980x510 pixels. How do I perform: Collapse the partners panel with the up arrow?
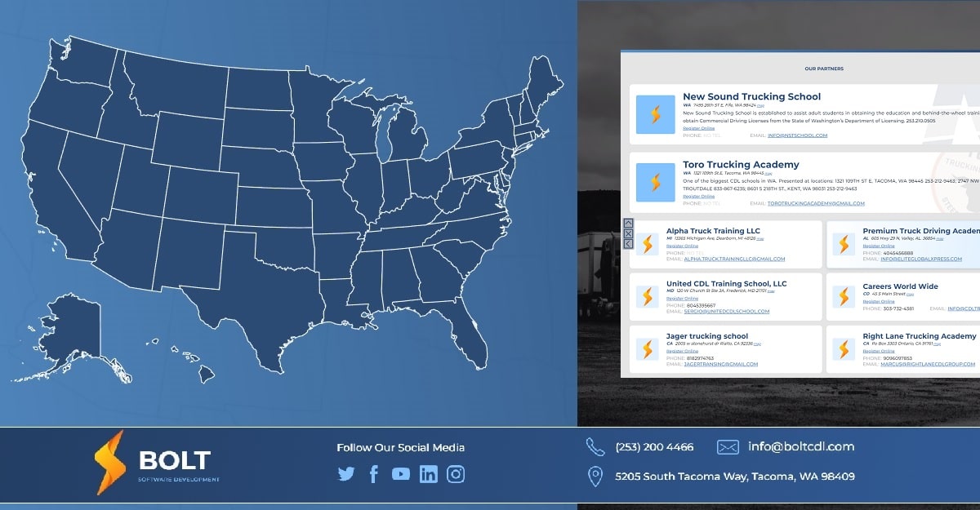click(628, 223)
